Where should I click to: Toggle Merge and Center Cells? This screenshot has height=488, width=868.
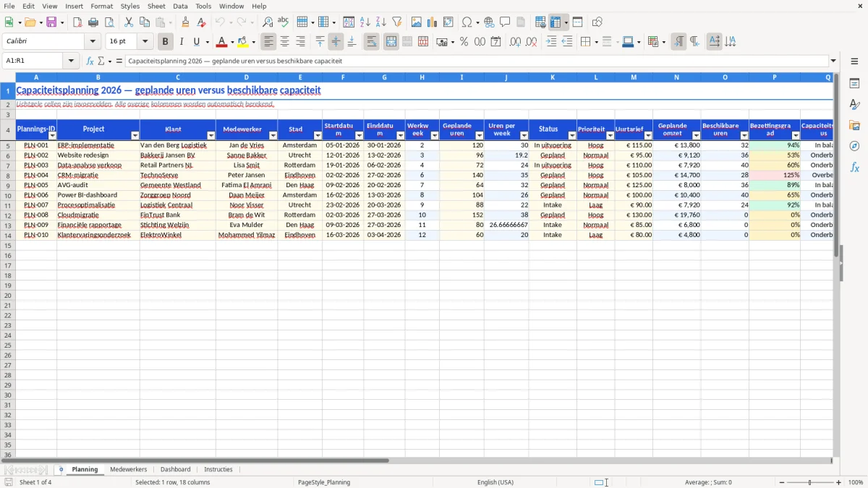pyautogui.click(x=391, y=42)
